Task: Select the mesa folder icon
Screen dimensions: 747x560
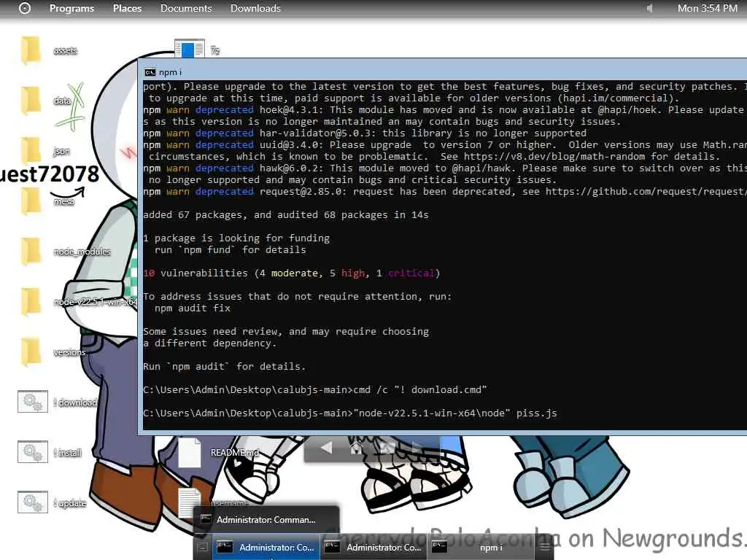Action: point(31,201)
